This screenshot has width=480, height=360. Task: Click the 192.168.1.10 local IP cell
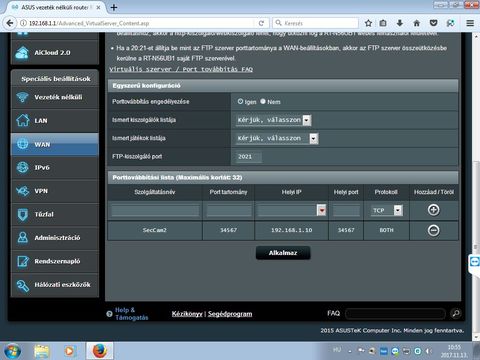coord(292,230)
